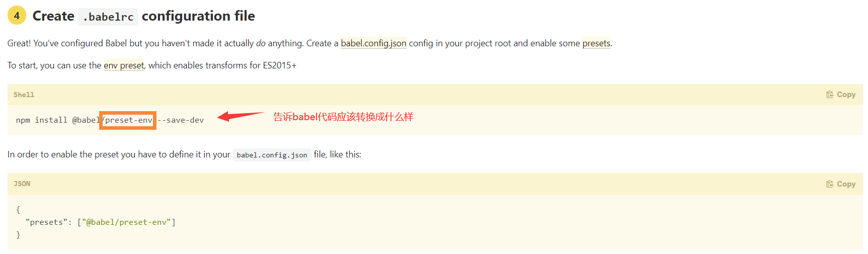This screenshot has width=868, height=254.
Task: Copy the Shell code snippet via Copy text
Action: point(846,95)
